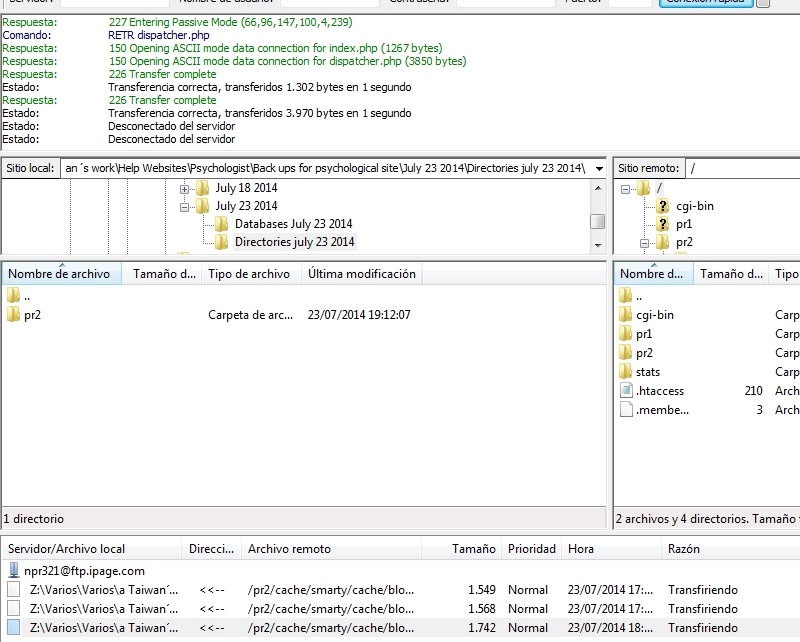The height and width of the screenshot is (642, 800).
Task: Click the pr1 question-mark folder icon in tree
Action: tap(662, 224)
